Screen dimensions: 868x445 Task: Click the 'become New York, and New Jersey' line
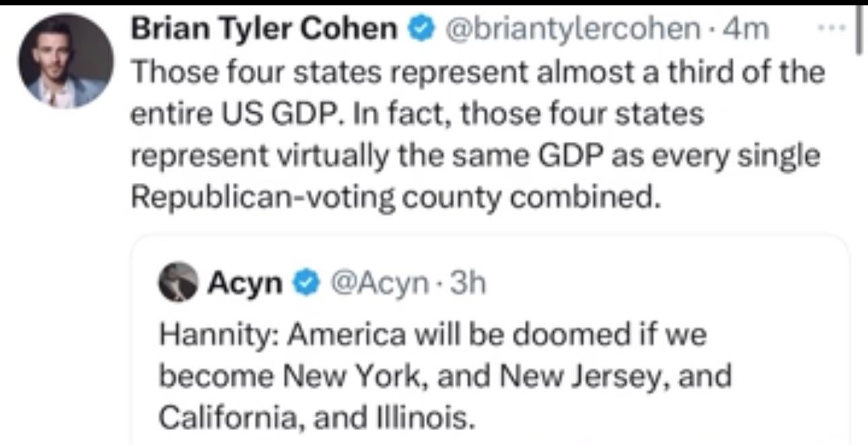[x=445, y=376]
